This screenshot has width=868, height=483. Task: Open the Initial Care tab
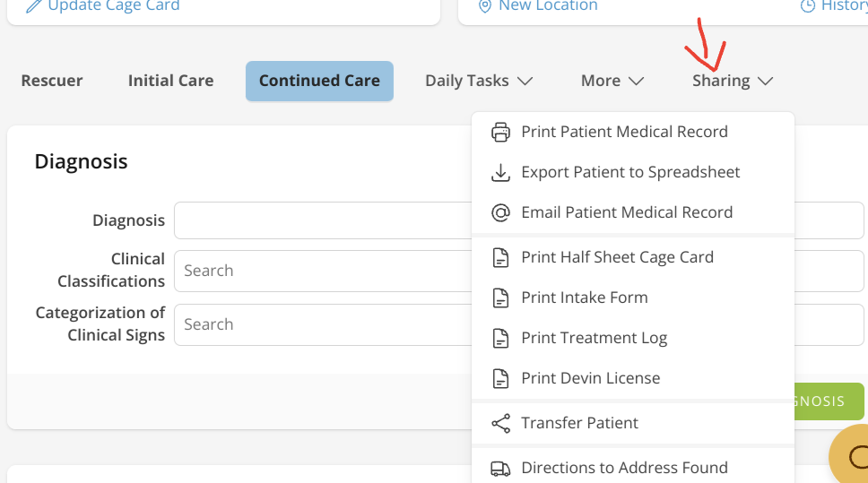pyautogui.click(x=170, y=81)
